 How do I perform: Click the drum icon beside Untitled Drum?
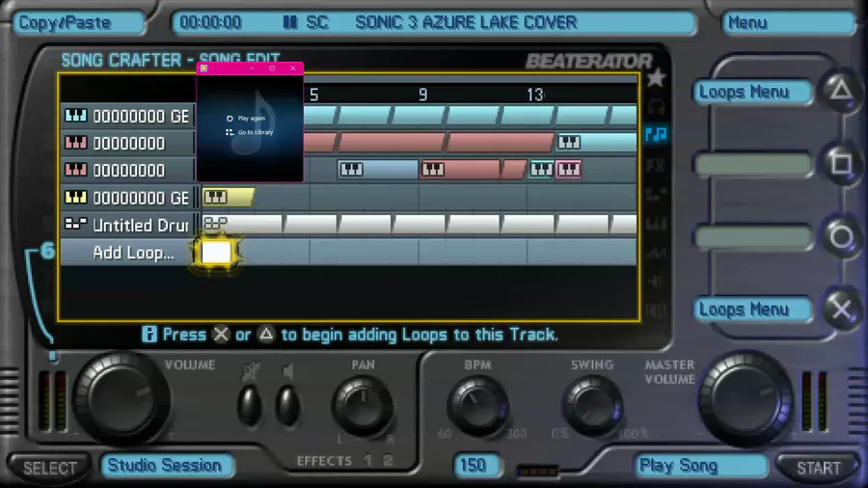76,224
